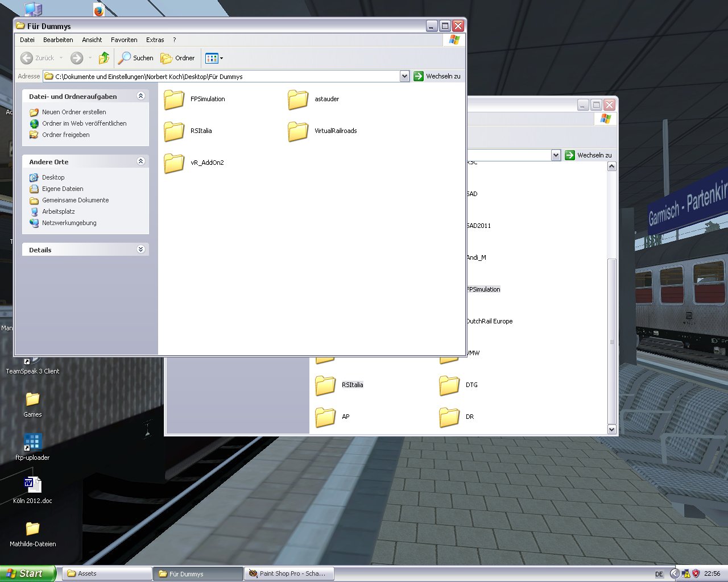Open the Bearbeiten menu

coord(58,40)
